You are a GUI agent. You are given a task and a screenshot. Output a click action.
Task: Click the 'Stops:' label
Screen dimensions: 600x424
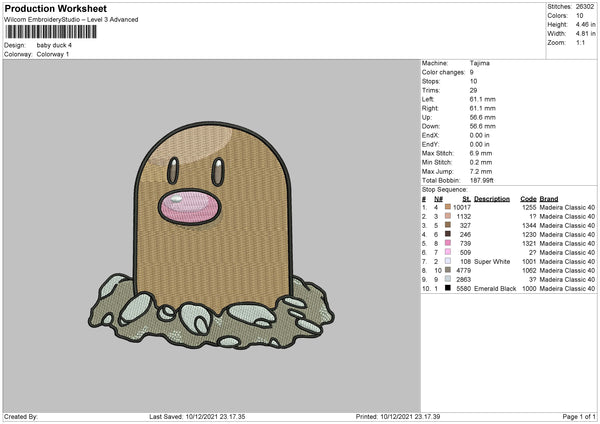click(431, 81)
